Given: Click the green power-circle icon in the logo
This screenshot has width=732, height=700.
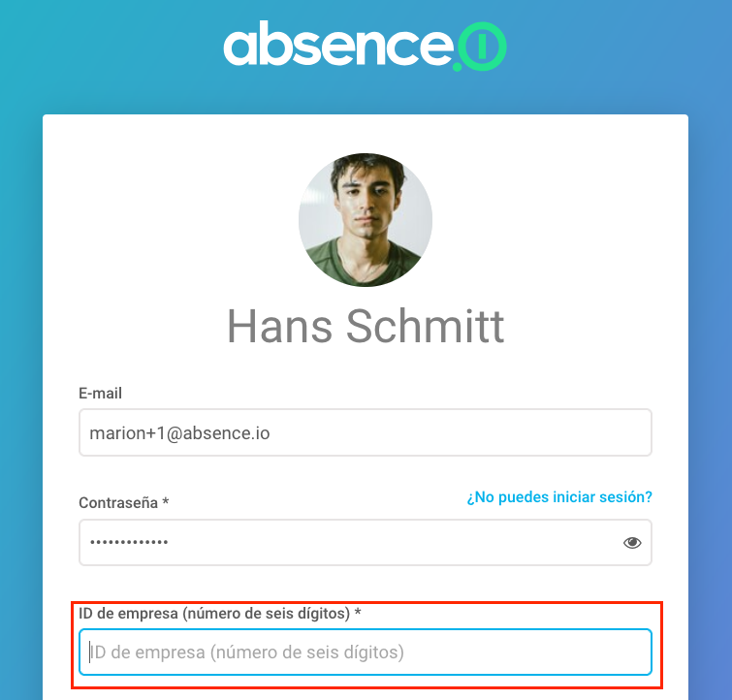Looking at the screenshot, I should (482, 46).
